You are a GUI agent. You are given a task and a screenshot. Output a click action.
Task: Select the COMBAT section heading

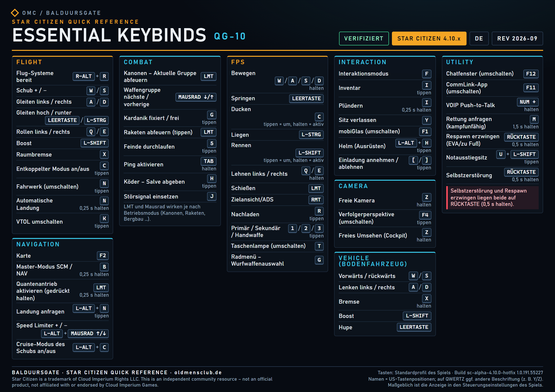tap(138, 62)
